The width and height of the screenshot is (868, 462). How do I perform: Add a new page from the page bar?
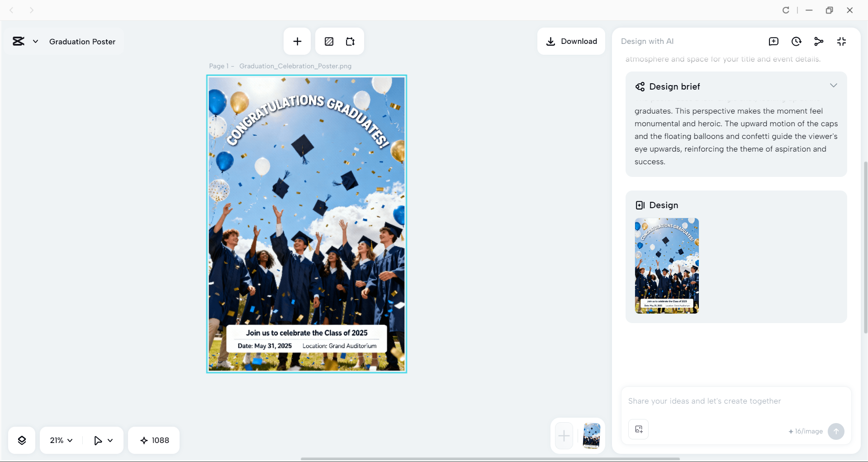coord(563,435)
